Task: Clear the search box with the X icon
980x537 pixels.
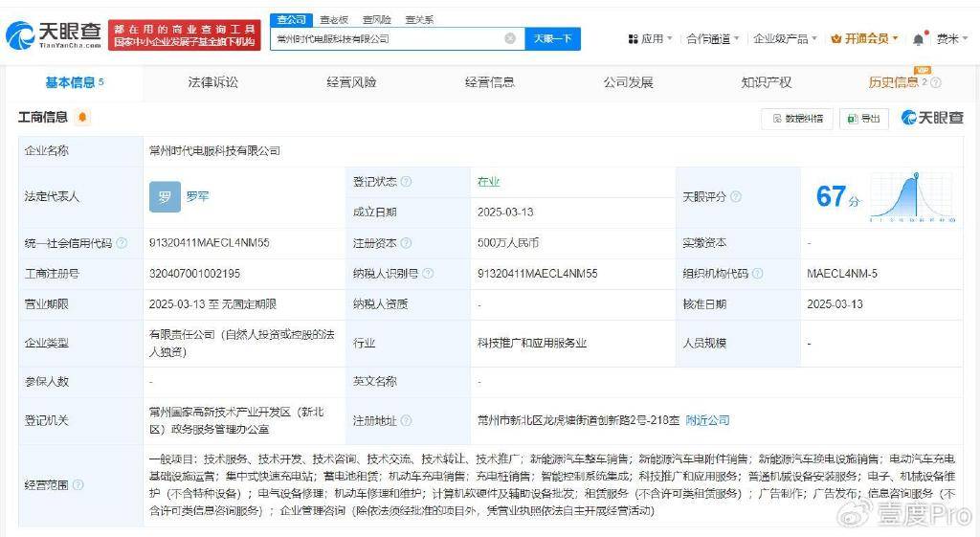Action: (510, 38)
